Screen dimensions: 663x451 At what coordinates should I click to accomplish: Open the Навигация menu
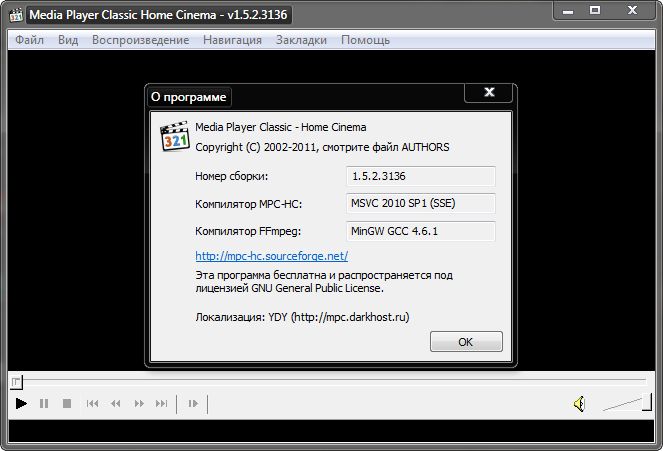point(232,40)
